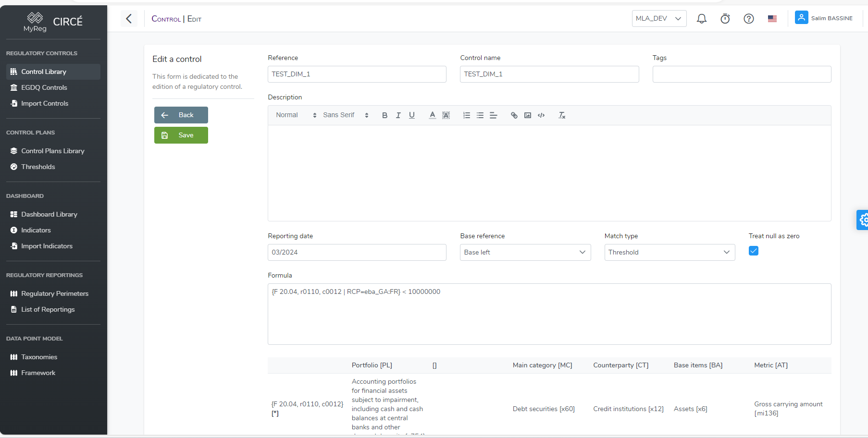The width and height of the screenshot is (868, 438).
Task: Open the MLA_DEV environment selector
Action: click(x=658, y=19)
